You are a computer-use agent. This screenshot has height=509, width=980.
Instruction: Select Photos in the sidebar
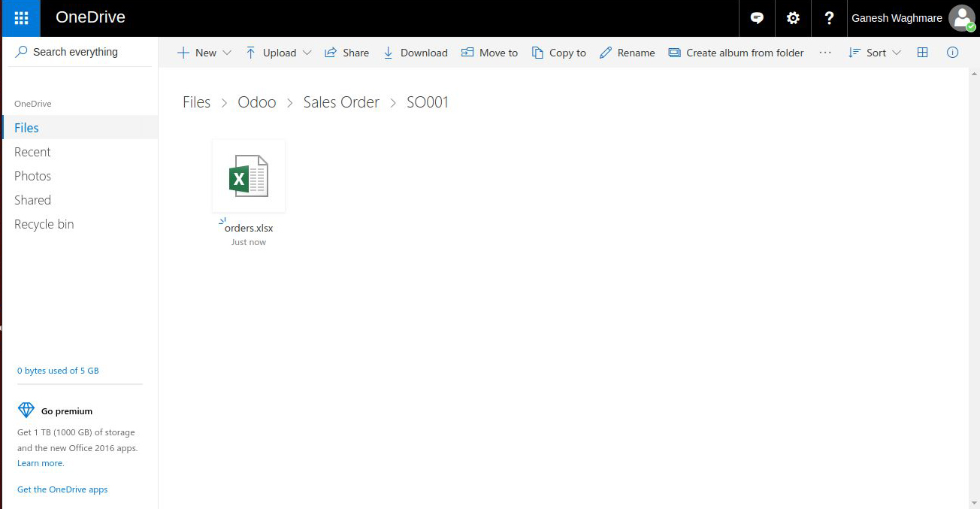pos(80,176)
